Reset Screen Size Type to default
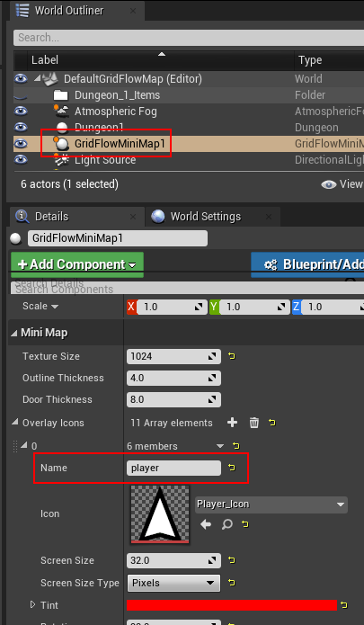 pyautogui.click(x=232, y=583)
